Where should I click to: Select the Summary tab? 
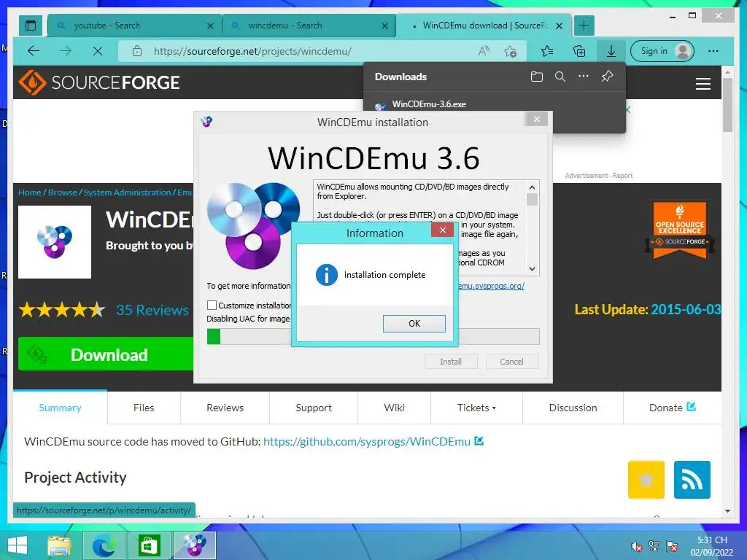pyautogui.click(x=60, y=408)
